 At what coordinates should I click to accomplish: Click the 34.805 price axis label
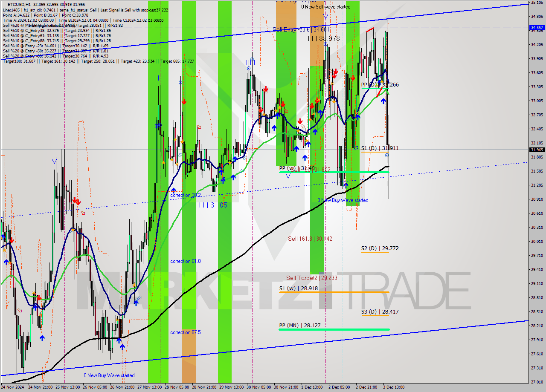(537, 17)
